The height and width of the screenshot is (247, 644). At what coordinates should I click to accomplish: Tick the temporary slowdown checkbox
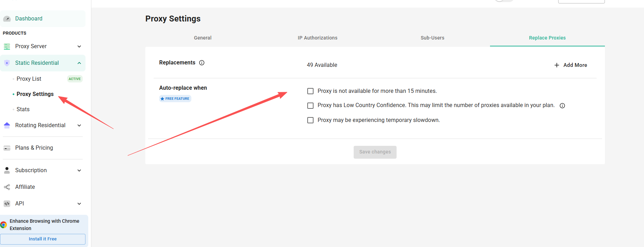click(310, 120)
